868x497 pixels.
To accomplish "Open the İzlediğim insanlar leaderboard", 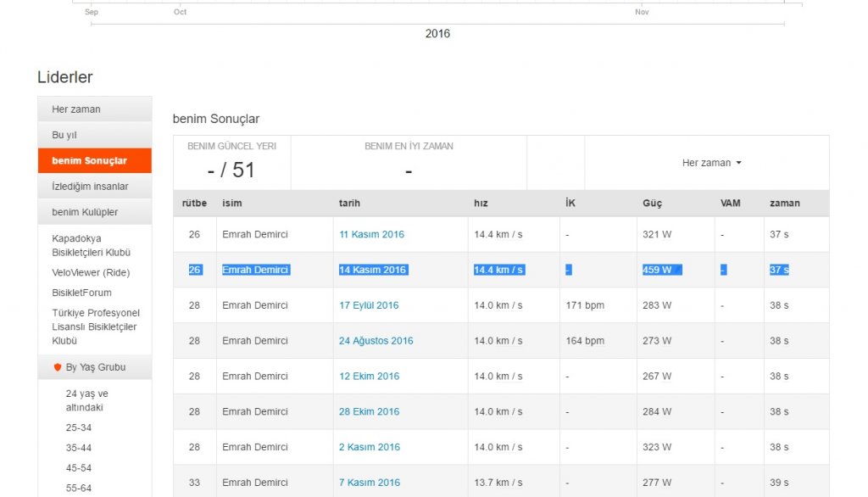I will [90, 187].
